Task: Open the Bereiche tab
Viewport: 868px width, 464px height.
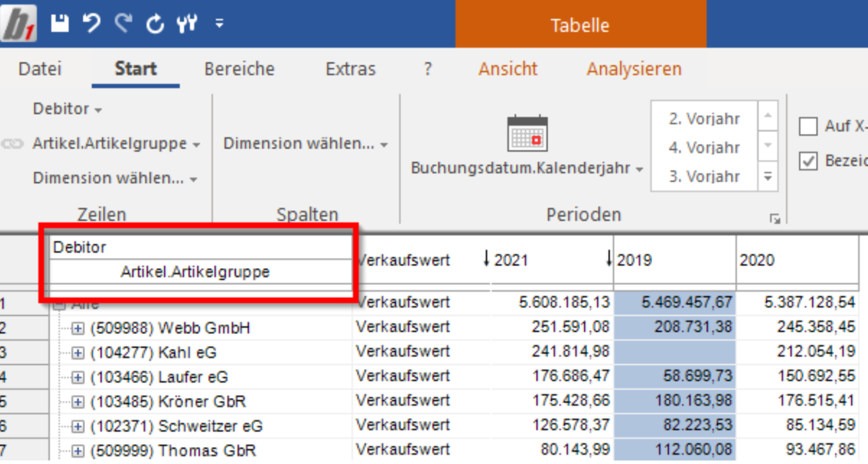Action: pos(239,69)
